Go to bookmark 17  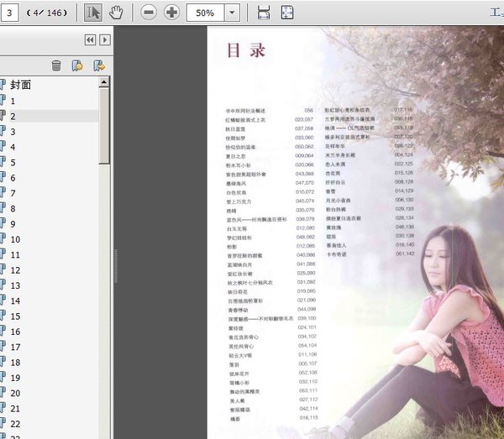(x=15, y=347)
